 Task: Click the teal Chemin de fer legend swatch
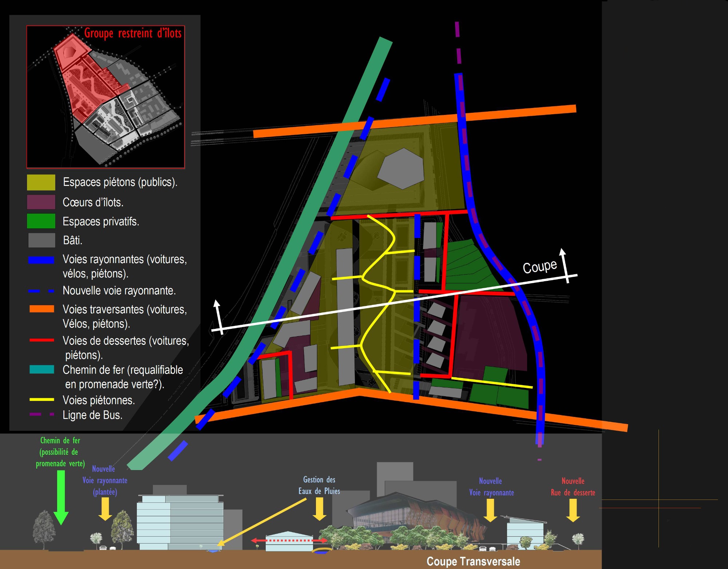[42, 370]
